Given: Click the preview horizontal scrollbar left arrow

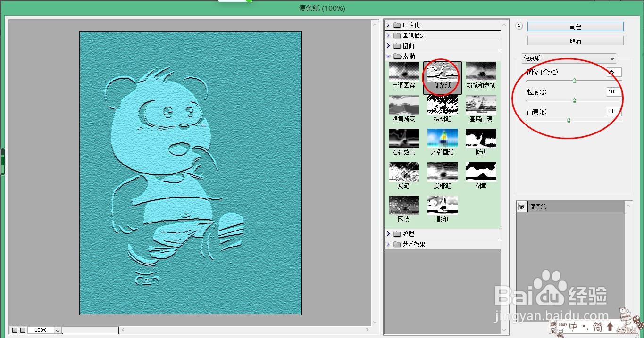Looking at the screenshot, I should pyautogui.click(x=123, y=330).
